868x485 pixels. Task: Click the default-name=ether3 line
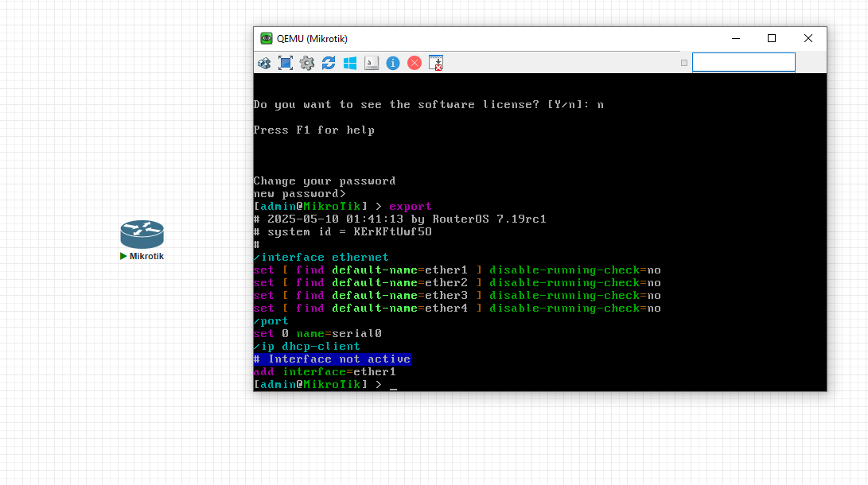pyautogui.click(x=457, y=295)
